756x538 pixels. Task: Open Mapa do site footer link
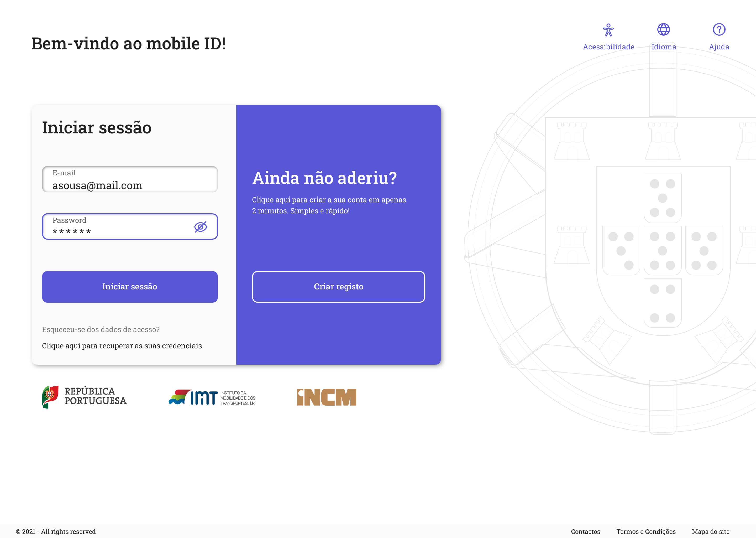point(710,531)
